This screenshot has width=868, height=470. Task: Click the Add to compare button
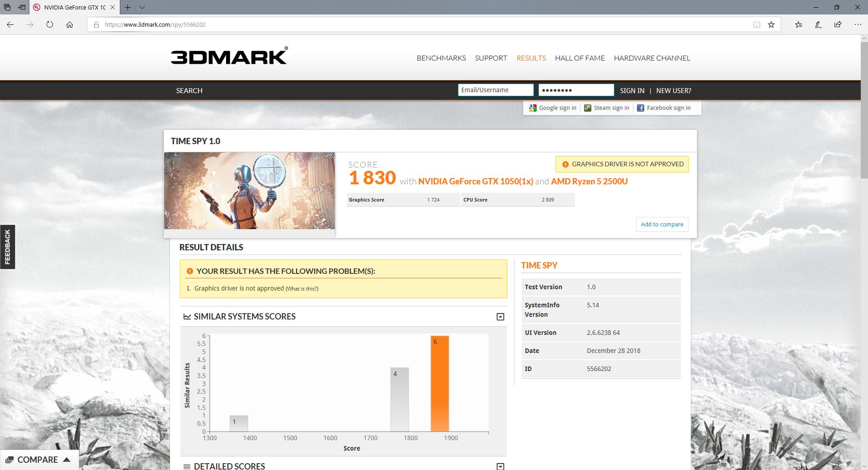point(662,225)
